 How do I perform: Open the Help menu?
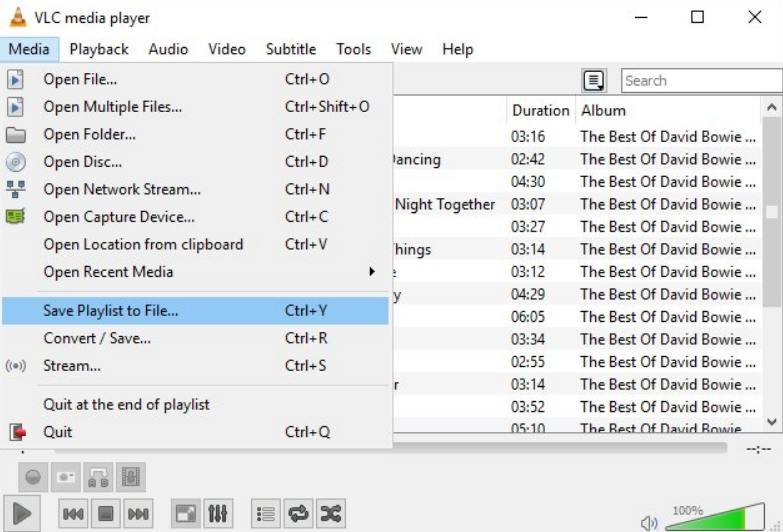point(458,49)
